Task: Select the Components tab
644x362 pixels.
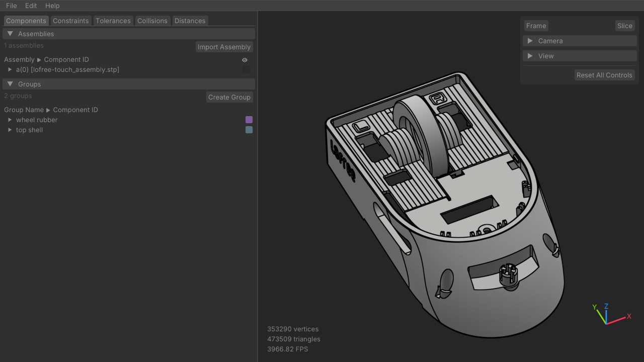Action: tap(26, 21)
